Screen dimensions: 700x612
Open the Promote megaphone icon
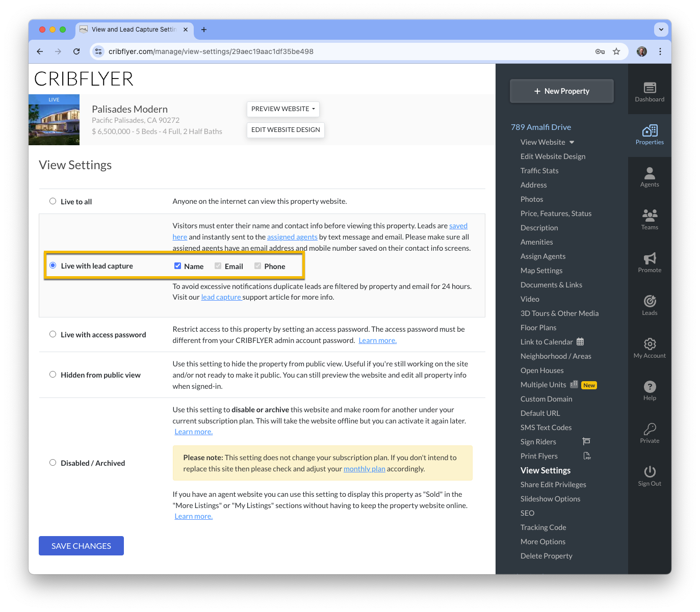pos(650,258)
